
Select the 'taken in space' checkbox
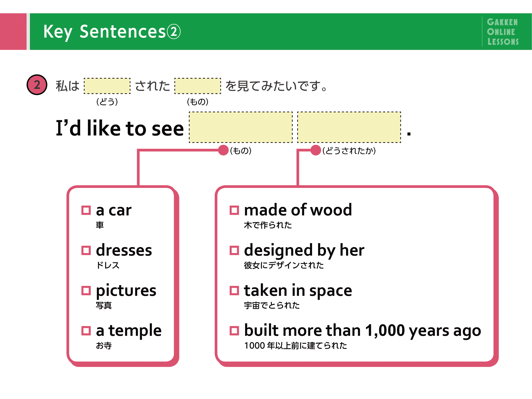234,291
